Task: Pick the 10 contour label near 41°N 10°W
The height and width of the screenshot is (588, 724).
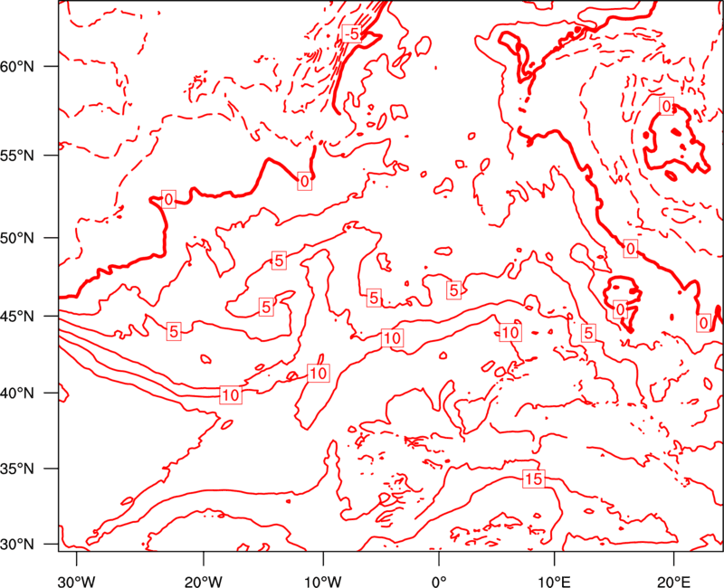Action: pyautogui.click(x=319, y=373)
